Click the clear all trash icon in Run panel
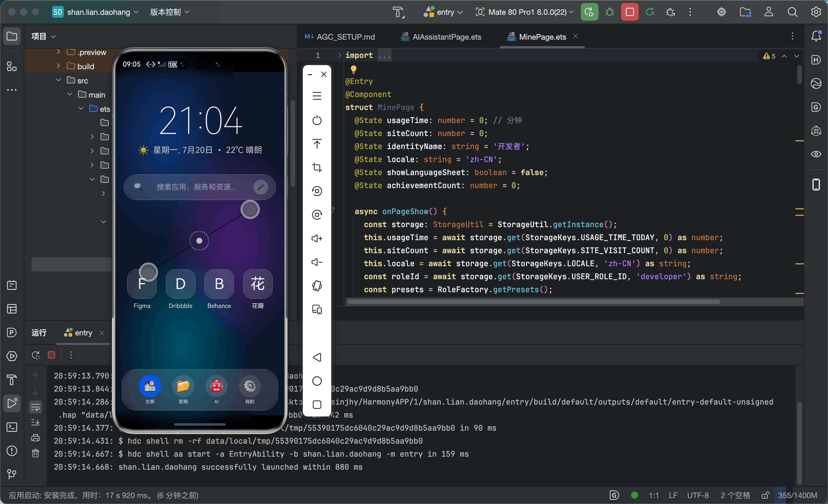Screen dimensions: 828x504 35,453
